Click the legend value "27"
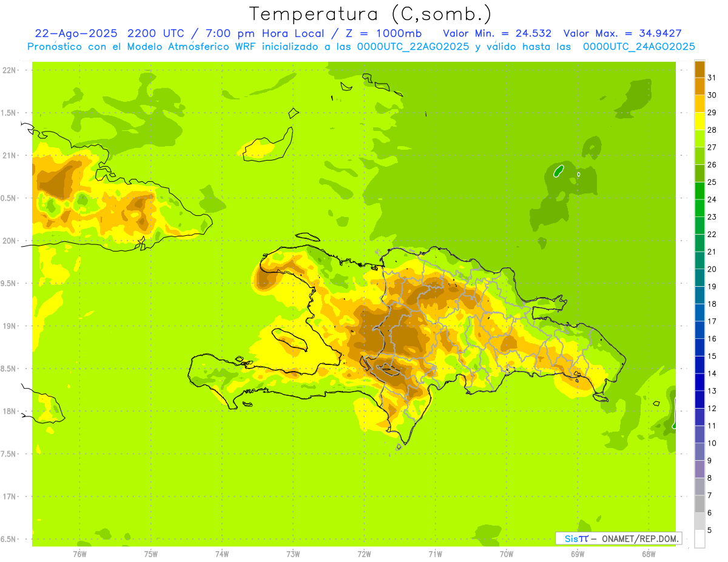The height and width of the screenshot is (562, 728). [x=712, y=147]
